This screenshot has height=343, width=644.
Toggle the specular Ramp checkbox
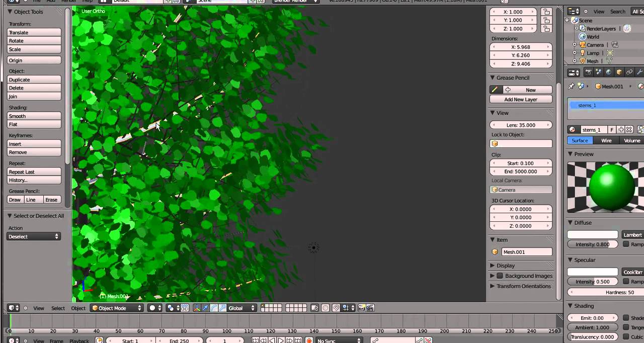pyautogui.click(x=626, y=282)
